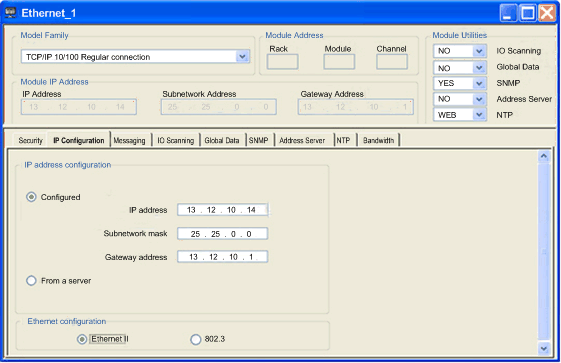The height and width of the screenshot is (363, 561).
Task: Click the scrollbar up arrow
Action: click(x=544, y=156)
